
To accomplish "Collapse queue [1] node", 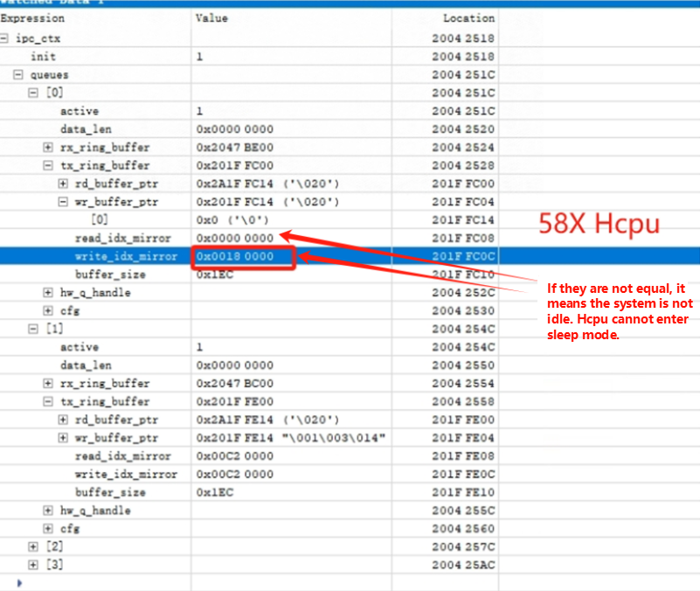I will [33, 329].
